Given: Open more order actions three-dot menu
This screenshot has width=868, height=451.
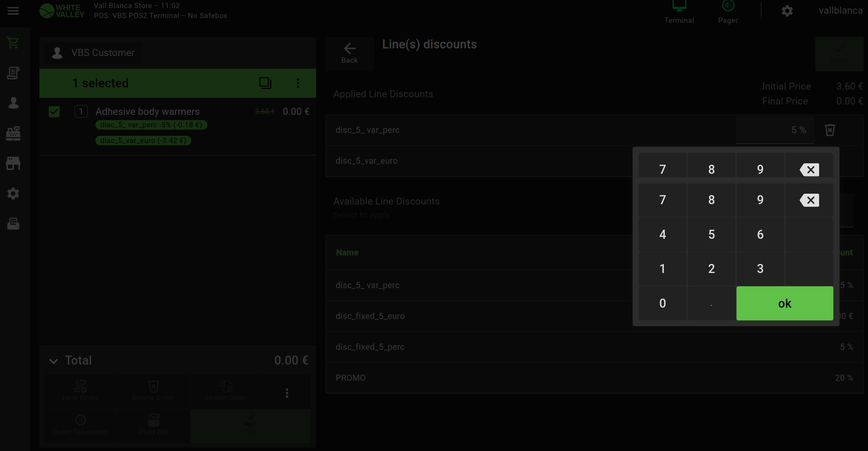Looking at the screenshot, I should click(287, 393).
